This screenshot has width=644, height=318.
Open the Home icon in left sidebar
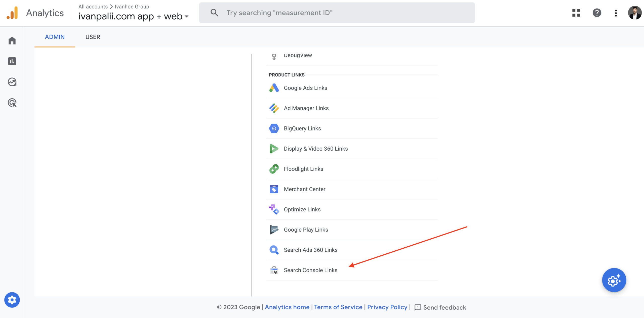point(12,40)
